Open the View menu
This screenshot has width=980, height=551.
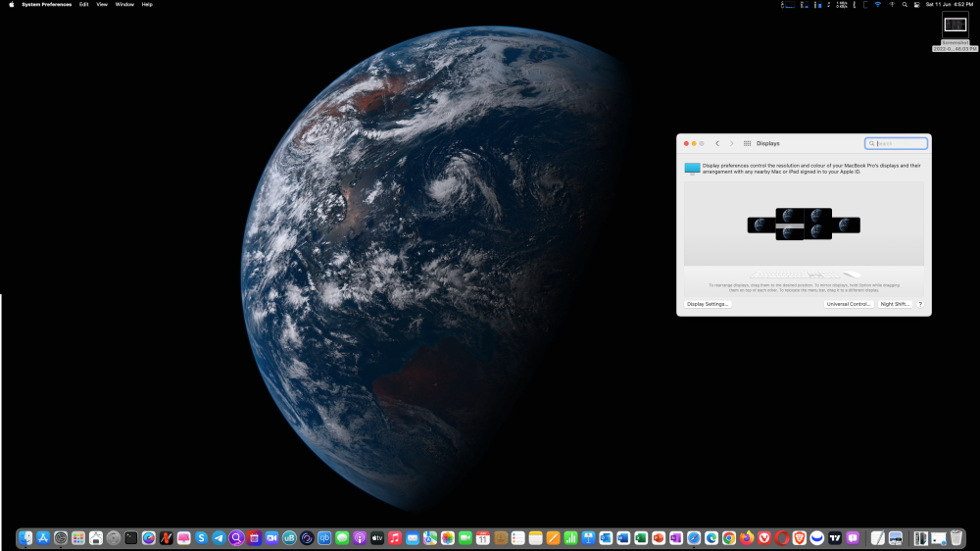pyautogui.click(x=102, y=4)
